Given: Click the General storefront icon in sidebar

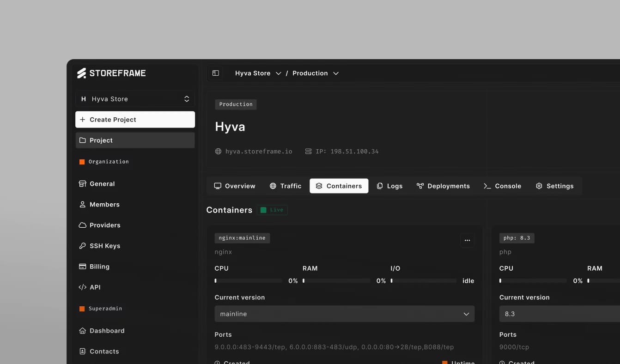Looking at the screenshot, I should (x=83, y=184).
